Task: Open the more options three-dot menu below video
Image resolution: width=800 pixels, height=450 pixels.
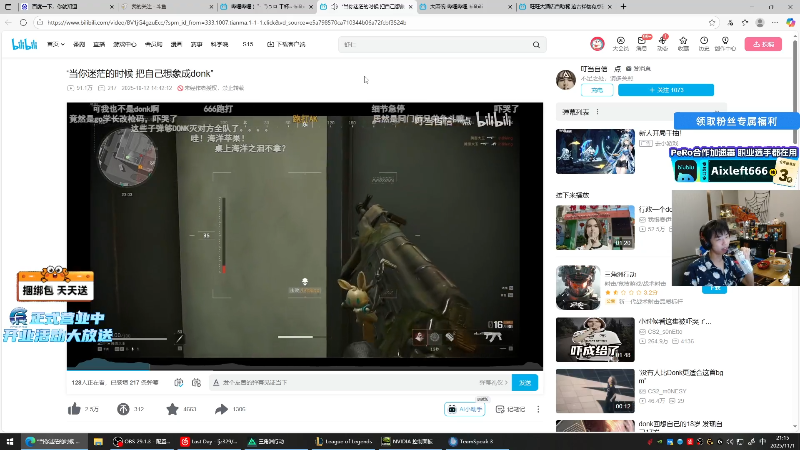Action: 538,409
